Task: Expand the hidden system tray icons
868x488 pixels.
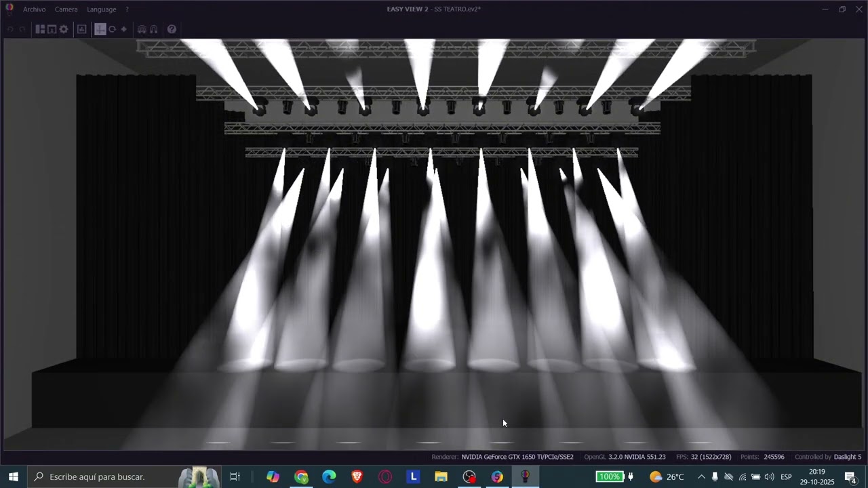Action: (701, 476)
